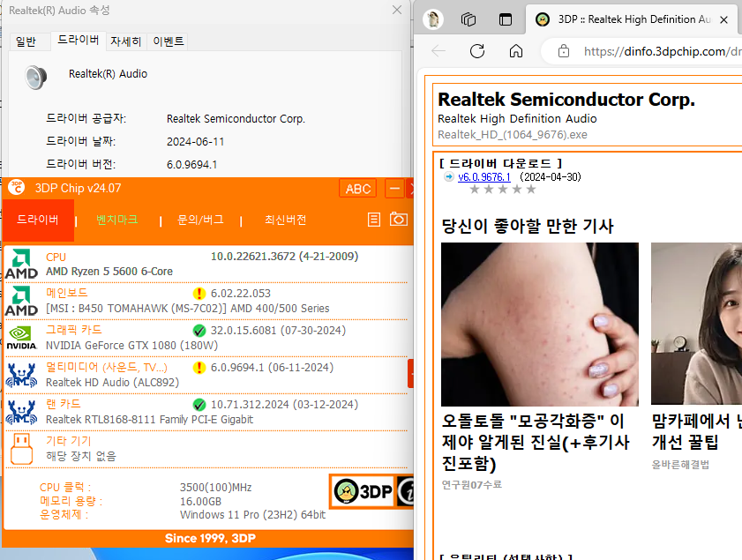Screen dimensions: 742x560
Task: Click the warning icon next to the motherboard driver
Action: click(x=199, y=292)
